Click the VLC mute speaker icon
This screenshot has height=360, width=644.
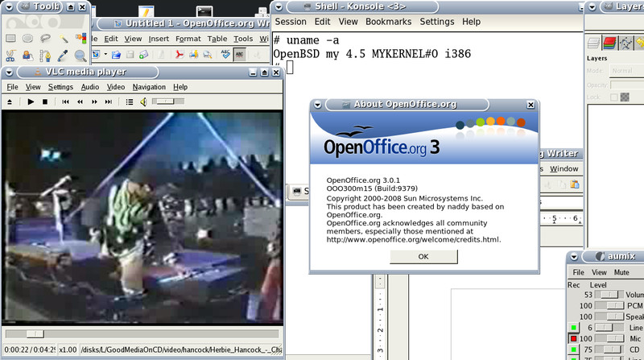pos(143,102)
